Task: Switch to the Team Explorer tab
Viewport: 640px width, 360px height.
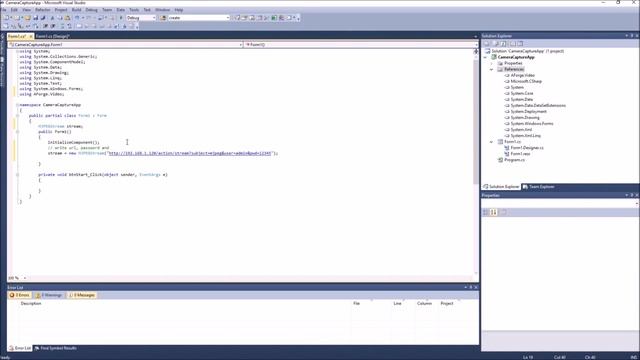Action: coord(538,187)
